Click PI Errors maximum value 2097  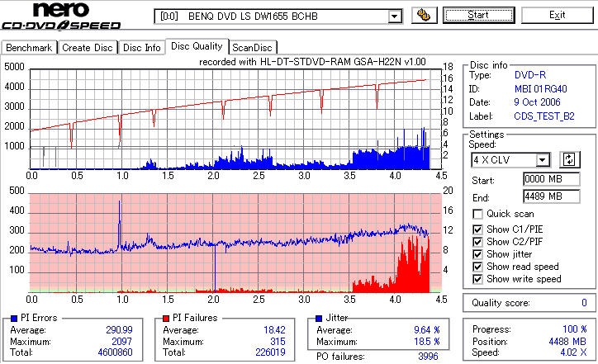coord(121,342)
